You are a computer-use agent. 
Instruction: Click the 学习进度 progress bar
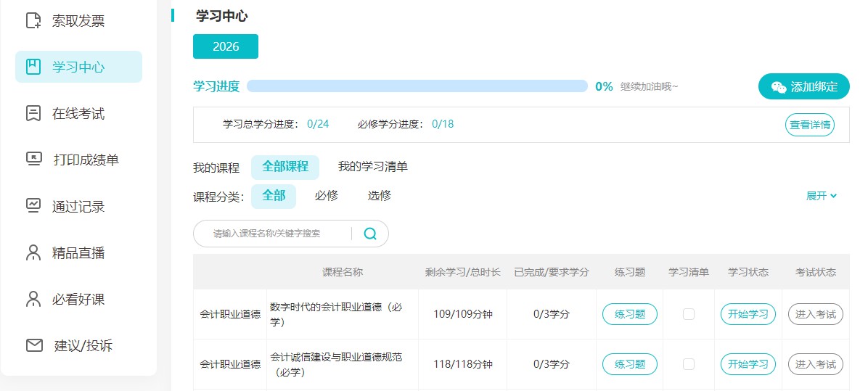[x=417, y=86]
